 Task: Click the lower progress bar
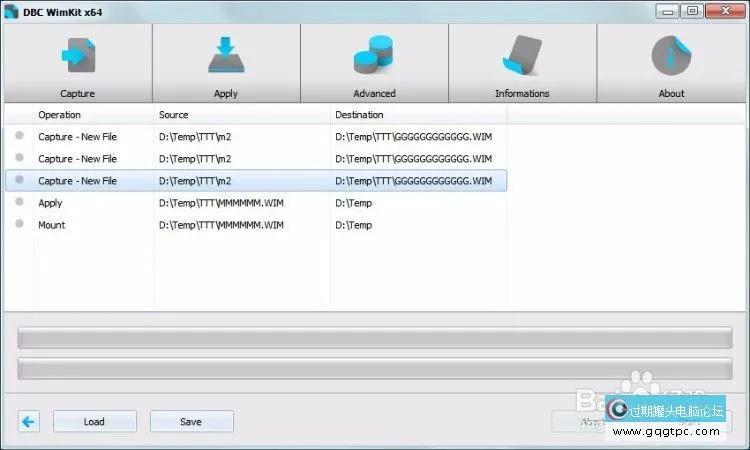(x=374, y=369)
